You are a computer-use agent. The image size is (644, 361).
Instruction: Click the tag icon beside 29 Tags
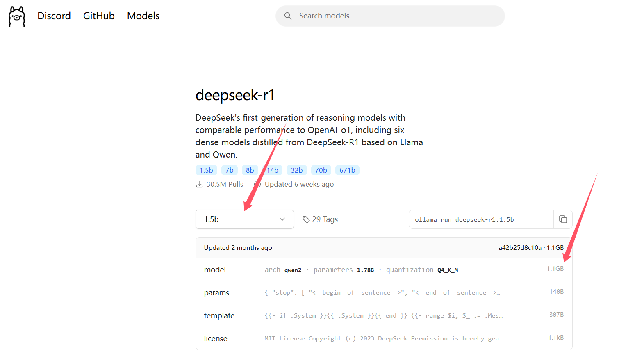point(306,219)
